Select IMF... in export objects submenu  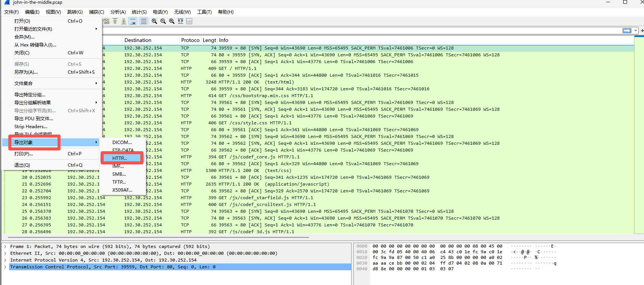[x=123, y=166]
